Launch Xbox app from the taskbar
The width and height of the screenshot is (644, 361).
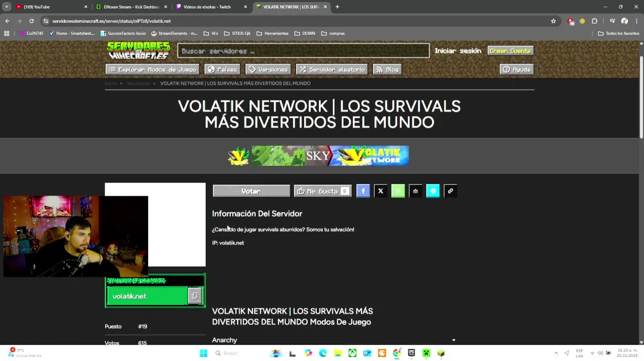tap(352, 353)
